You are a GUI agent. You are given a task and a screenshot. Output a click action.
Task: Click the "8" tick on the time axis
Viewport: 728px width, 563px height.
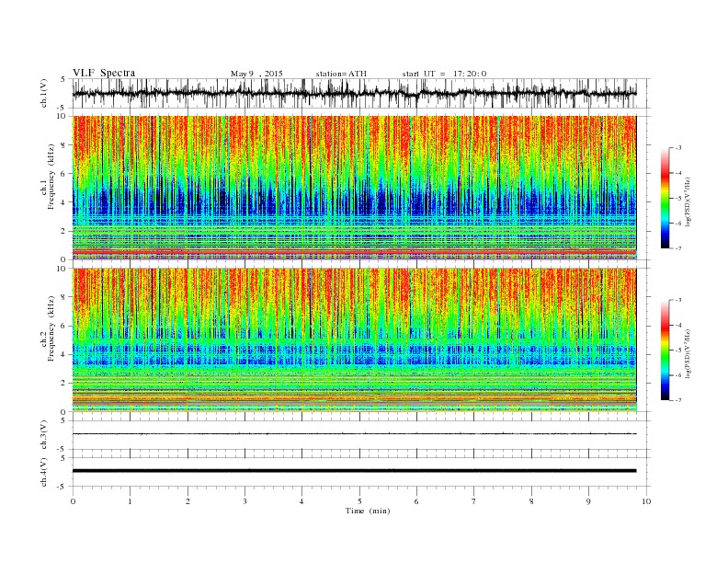pyautogui.click(x=531, y=501)
